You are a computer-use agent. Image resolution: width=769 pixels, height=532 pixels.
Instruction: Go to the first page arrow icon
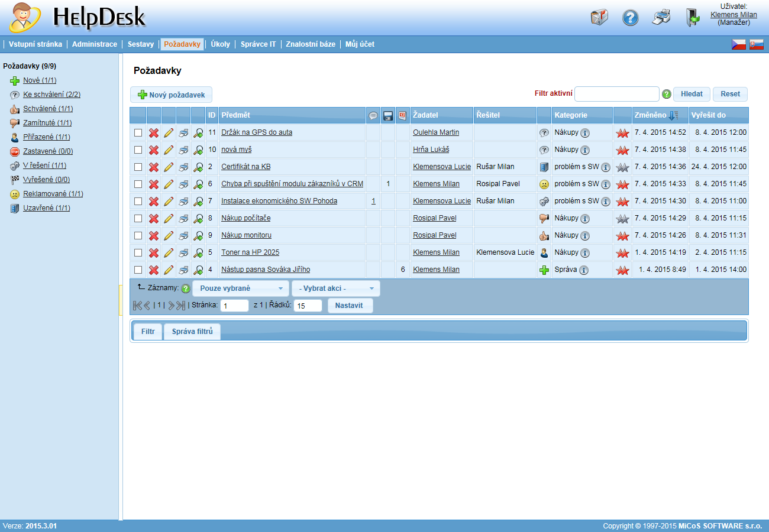click(x=137, y=306)
